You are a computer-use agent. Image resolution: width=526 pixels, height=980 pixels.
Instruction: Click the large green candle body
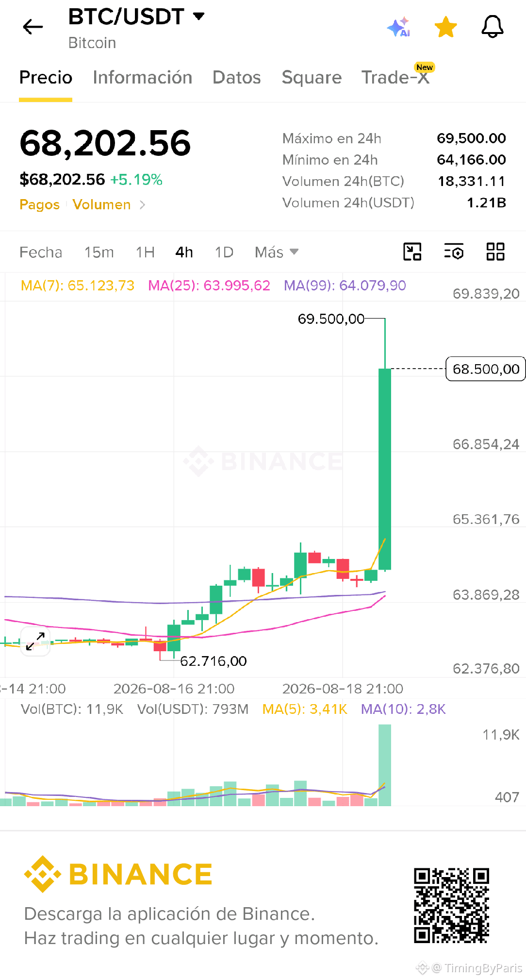385,469
